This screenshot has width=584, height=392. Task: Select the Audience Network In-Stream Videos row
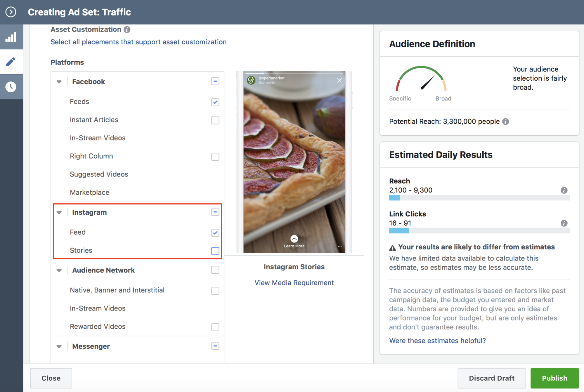click(x=138, y=308)
